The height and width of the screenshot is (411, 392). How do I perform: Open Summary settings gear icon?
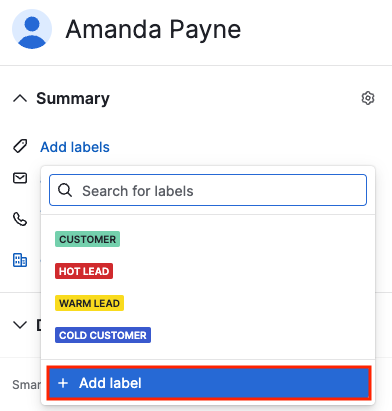point(368,98)
